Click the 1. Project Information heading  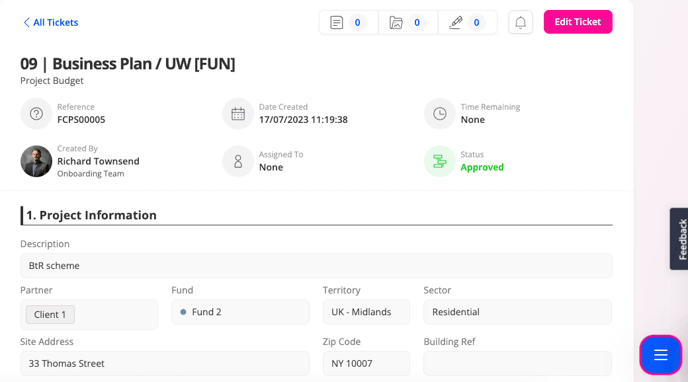pyautogui.click(x=91, y=215)
